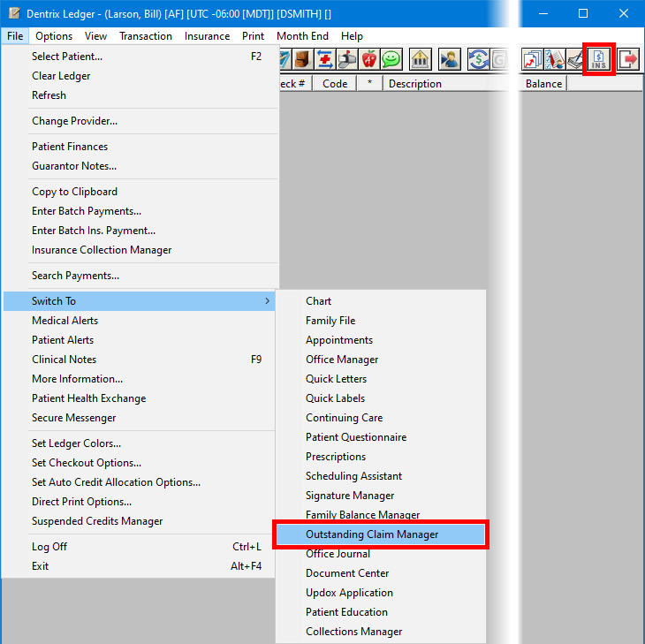The height and width of the screenshot is (644, 645).
Task: Switch to Chart in submenu
Action: tap(381, 301)
